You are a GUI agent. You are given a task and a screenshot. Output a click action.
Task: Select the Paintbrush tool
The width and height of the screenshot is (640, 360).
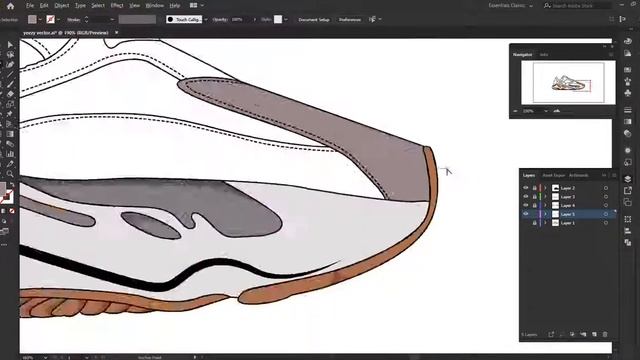click(10, 84)
